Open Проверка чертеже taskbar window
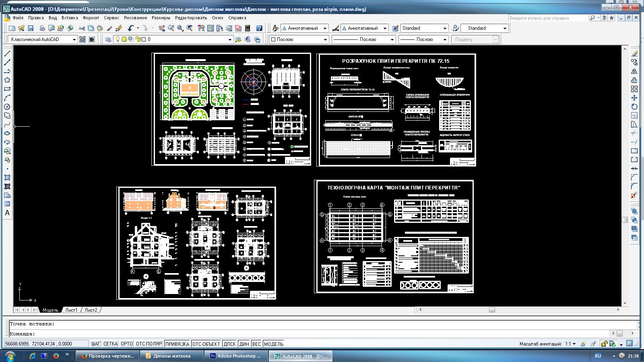The width and height of the screenshot is (644, 362). (108, 356)
